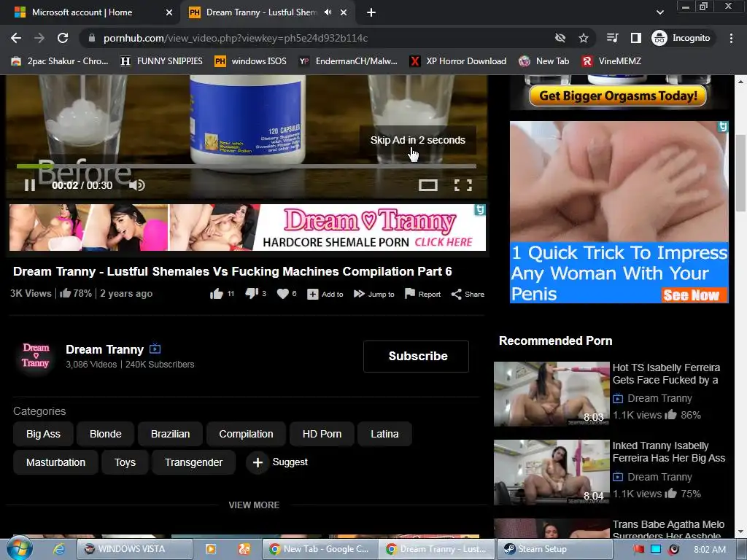
Task: Open the EndermanCH/Malw... bookmark
Action: 348,61
